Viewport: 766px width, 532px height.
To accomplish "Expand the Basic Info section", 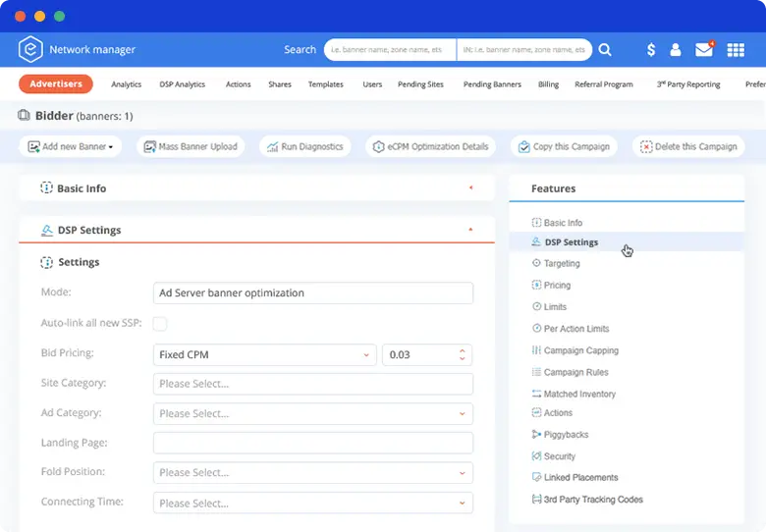I will click(x=470, y=187).
